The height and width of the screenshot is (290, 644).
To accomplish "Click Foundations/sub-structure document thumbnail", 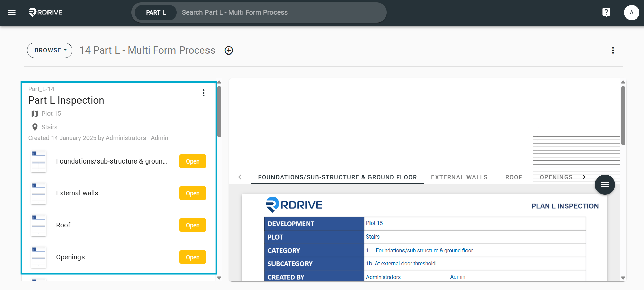I will (x=39, y=161).
